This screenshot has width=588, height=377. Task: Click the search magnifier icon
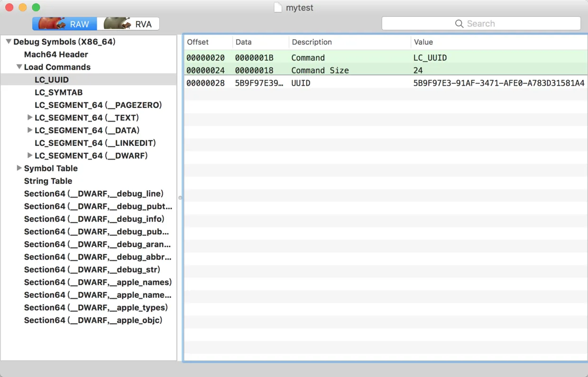click(459, 24)
